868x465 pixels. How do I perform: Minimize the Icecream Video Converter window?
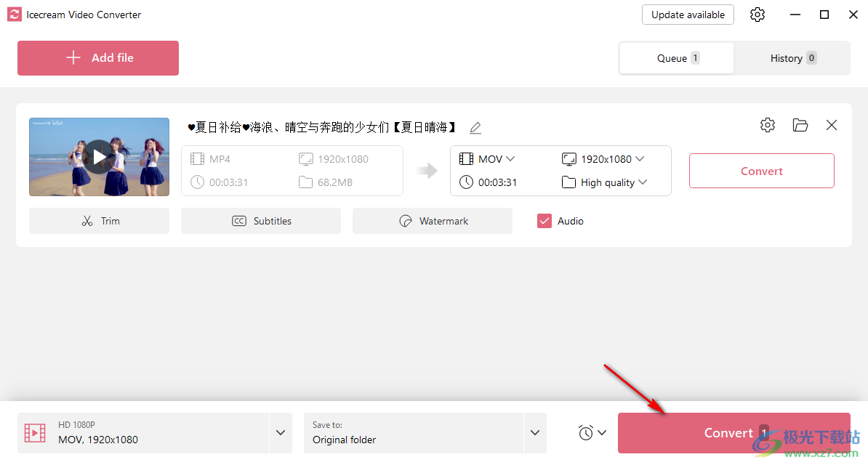(x=795, y=15)
